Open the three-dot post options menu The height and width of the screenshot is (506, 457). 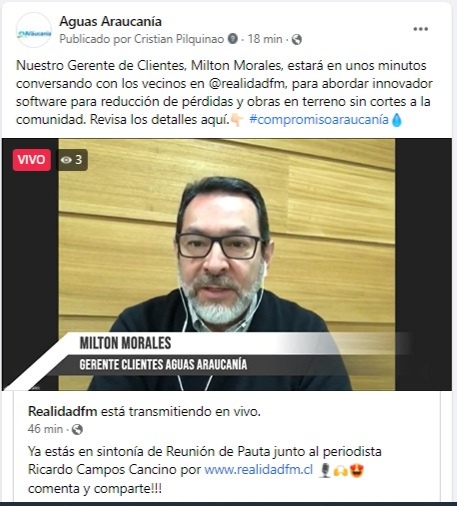[x=420, y=29]
